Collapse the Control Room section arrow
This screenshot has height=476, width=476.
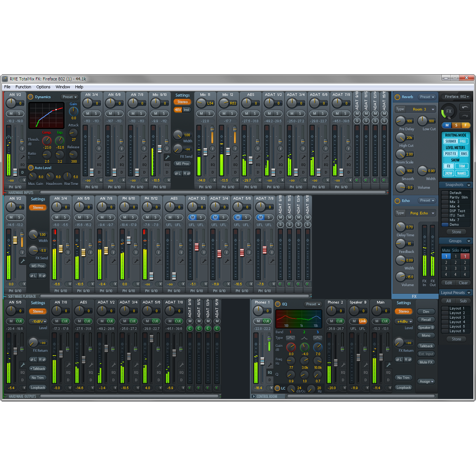[254, 396]
